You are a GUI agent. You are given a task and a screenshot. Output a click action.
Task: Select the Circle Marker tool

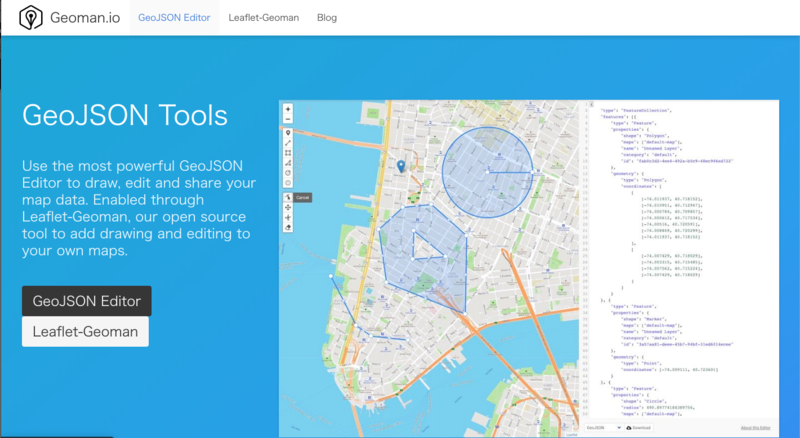[x=288, y=183]
